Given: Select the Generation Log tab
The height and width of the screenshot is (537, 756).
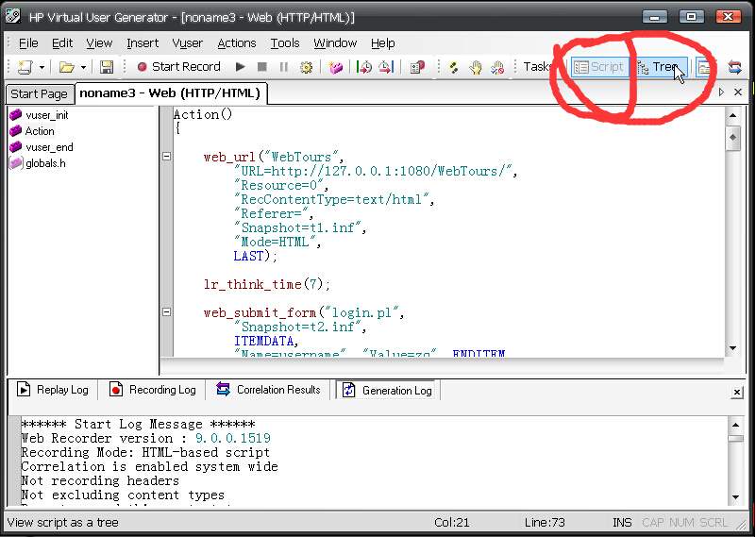Looking at the screenshot, I should pos(388,390).
